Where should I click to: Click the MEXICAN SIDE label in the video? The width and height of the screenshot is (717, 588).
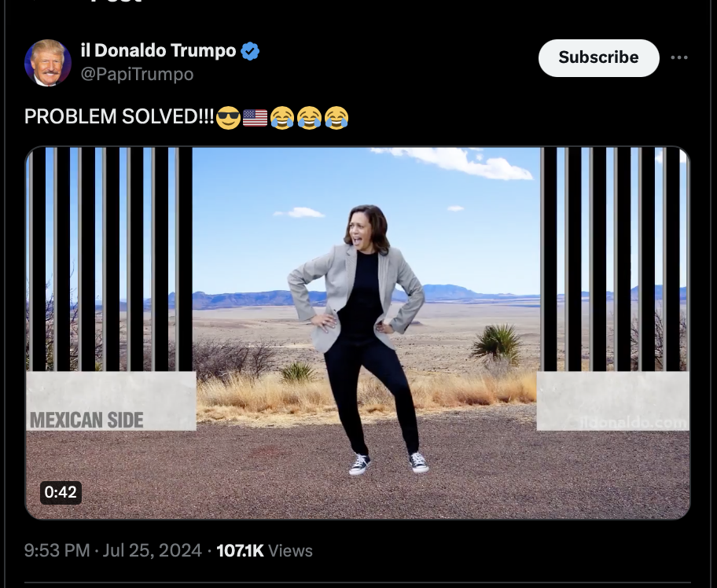click(x=87, y=420)
